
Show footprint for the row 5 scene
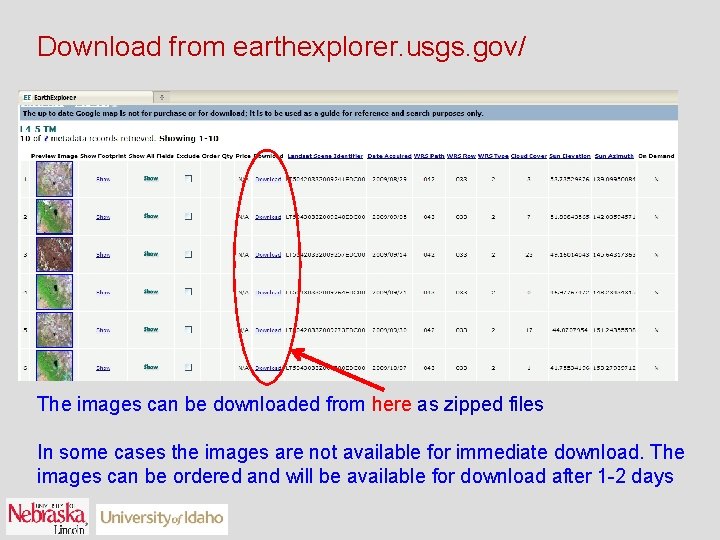click(103, 330)
